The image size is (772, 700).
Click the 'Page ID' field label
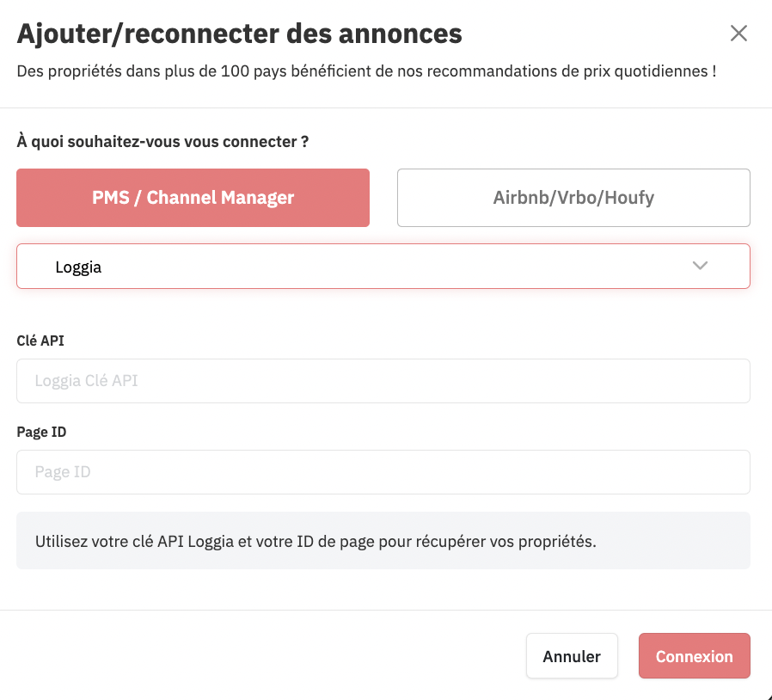pos(41,432)
